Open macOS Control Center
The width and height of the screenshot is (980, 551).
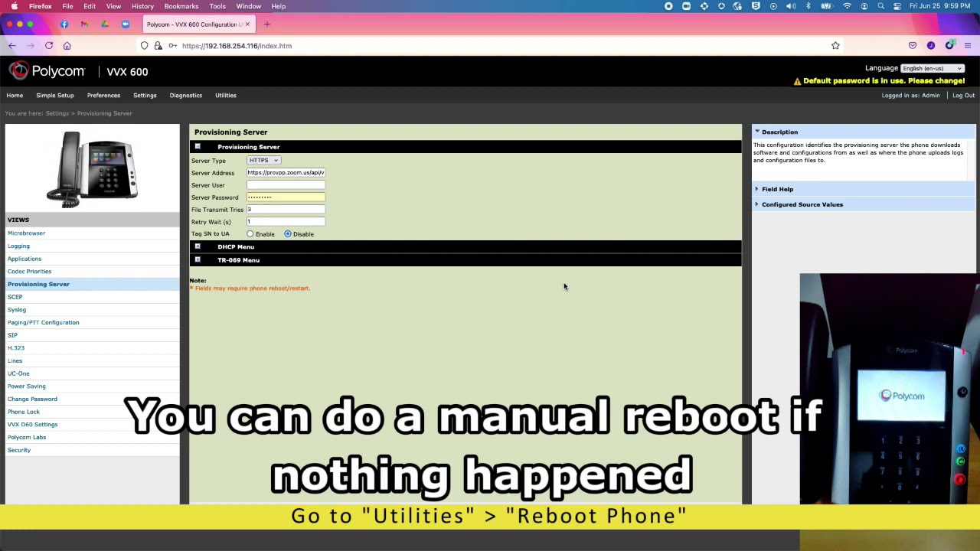click(x=897, y=6)
